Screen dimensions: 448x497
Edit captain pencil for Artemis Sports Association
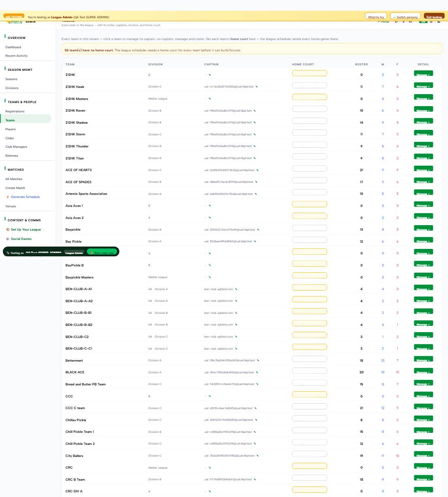[x=255, y=194]
